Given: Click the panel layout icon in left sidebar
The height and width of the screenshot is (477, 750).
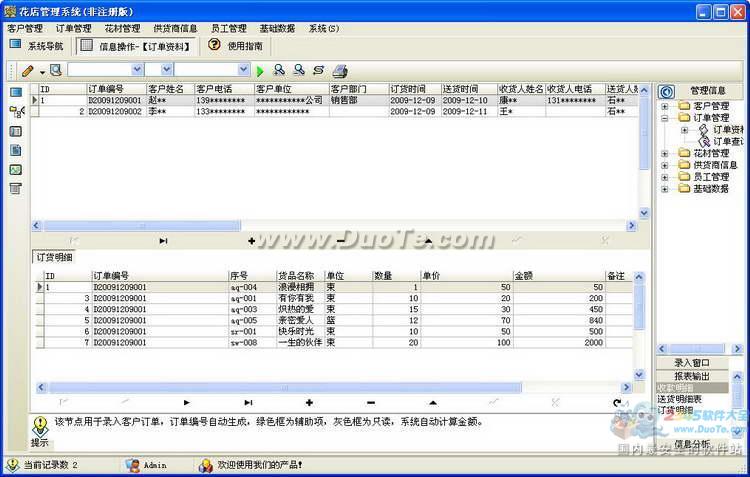Looking at the screenshot, I should click(x=16, y=131).
